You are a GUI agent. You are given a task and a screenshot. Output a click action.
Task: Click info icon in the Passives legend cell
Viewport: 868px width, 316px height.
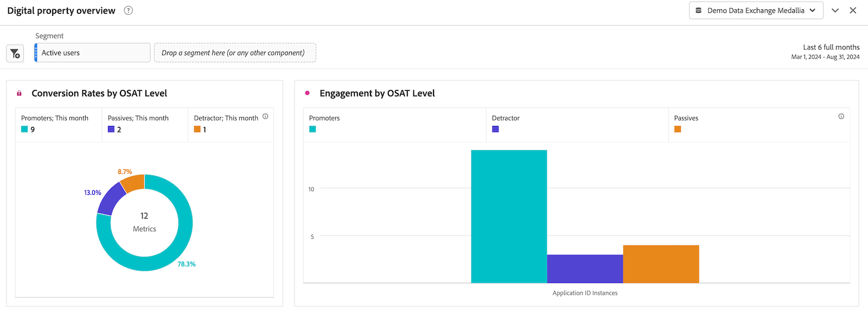[x=841, y=116]
